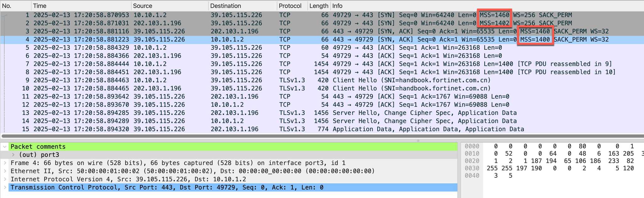The height and width of the screenshot is (198, 644).
Task: Select packet 9, Client Hello from 10.10.1.2
Action: (322, 80)
